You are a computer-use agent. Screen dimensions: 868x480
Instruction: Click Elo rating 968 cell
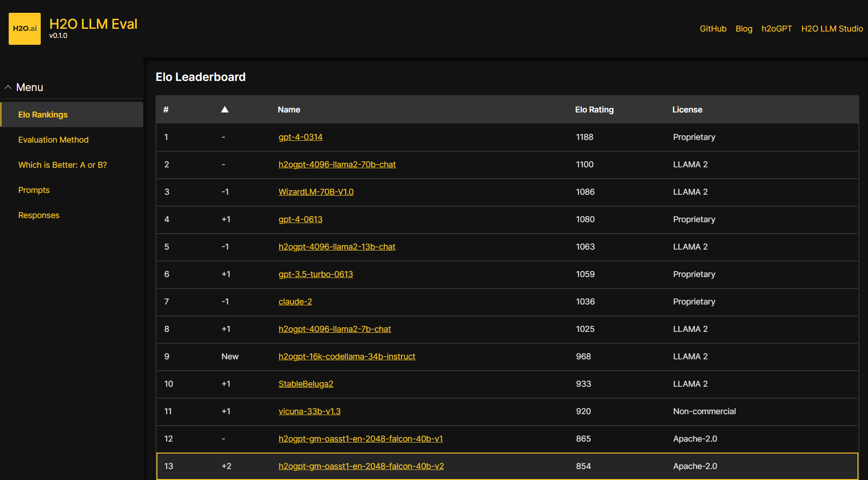[583, 357]
